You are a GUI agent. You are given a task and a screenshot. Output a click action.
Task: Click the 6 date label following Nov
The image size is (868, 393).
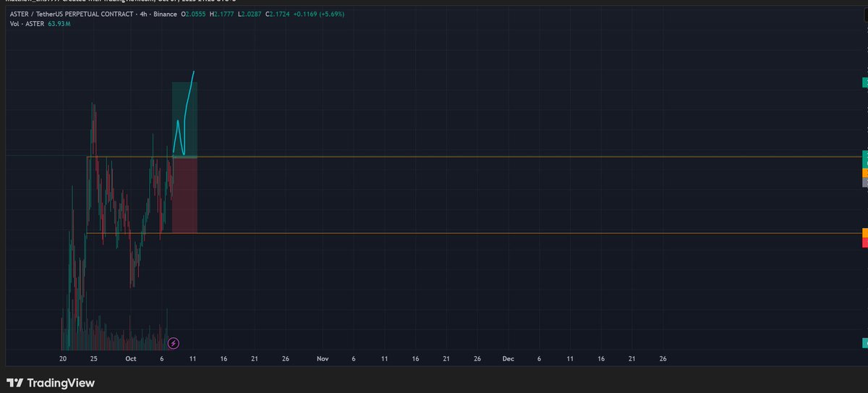(353, 358)
